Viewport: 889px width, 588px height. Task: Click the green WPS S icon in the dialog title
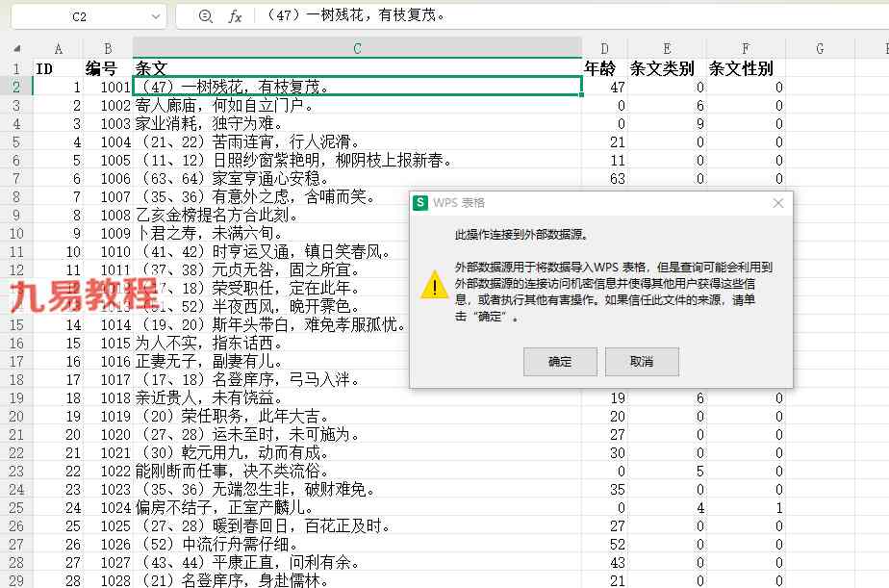[420, 202]
